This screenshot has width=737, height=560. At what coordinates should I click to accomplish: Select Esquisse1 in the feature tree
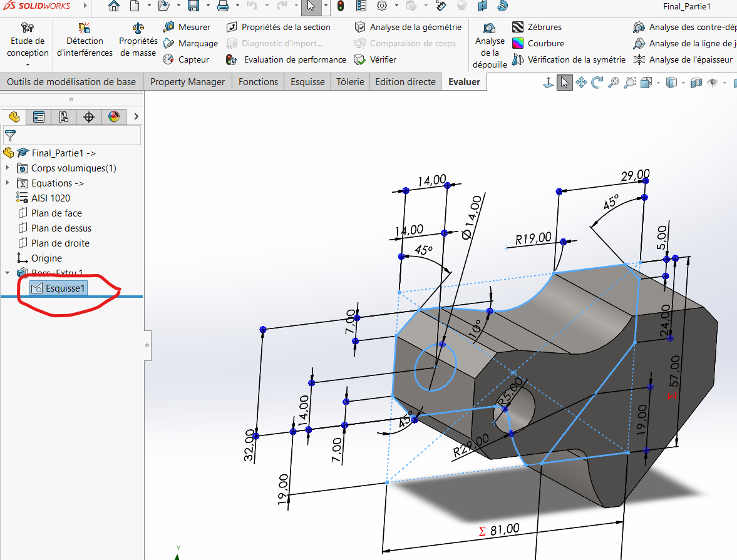point(59,288)
